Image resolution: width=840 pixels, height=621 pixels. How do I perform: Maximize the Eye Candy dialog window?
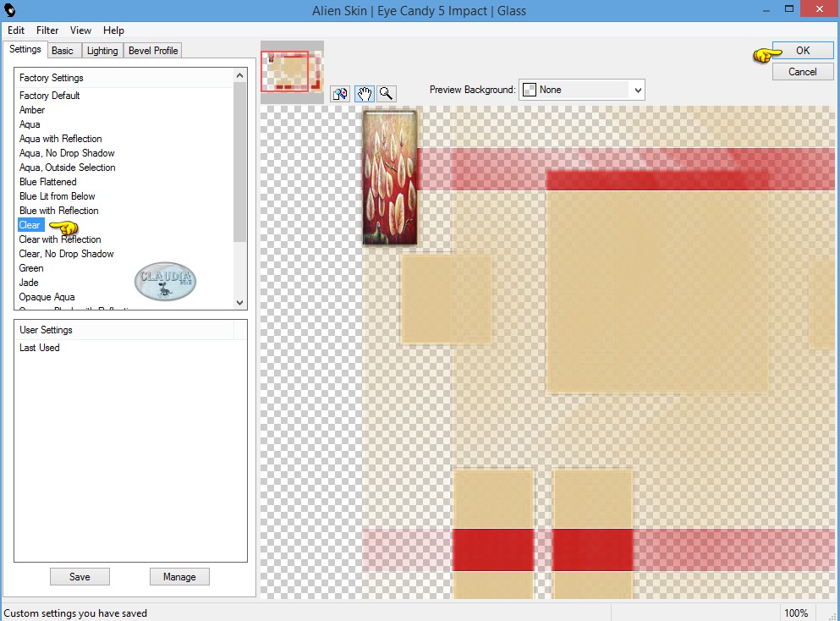[789, 9]
